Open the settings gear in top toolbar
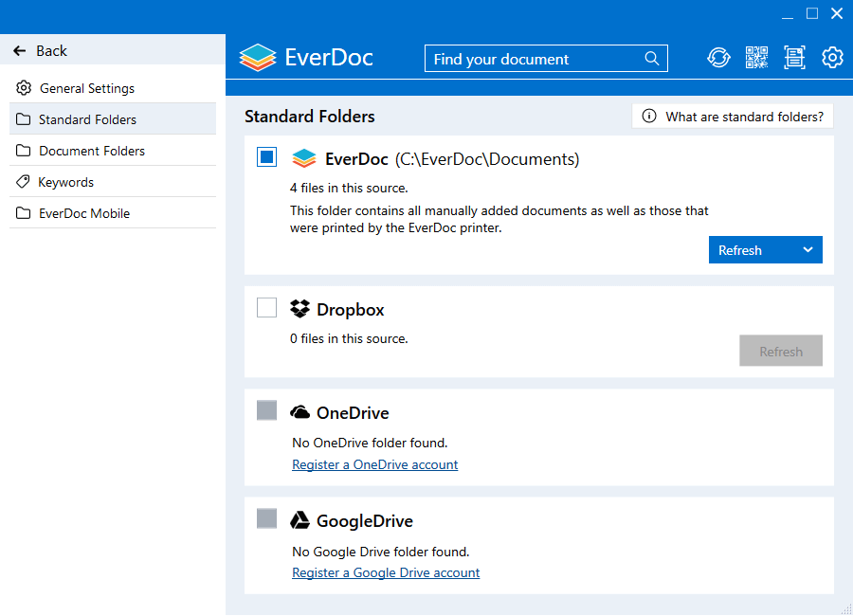 click(832, 57)
